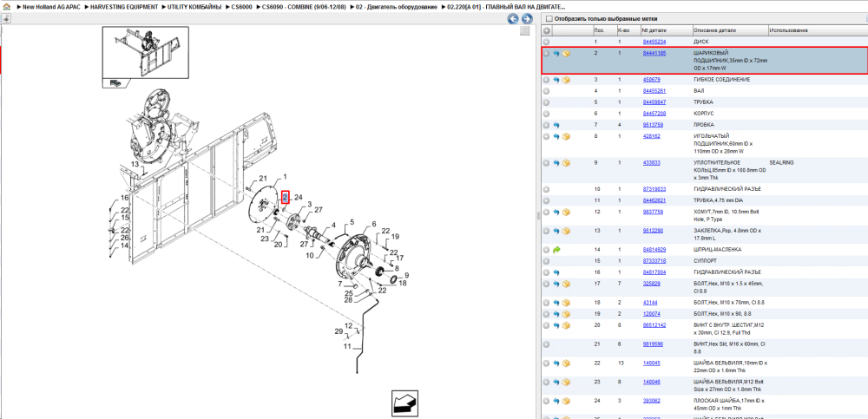This screenshot has height=419, width=868.
Task: Go to next diagram with forward arrow
Action: [527, 19]
